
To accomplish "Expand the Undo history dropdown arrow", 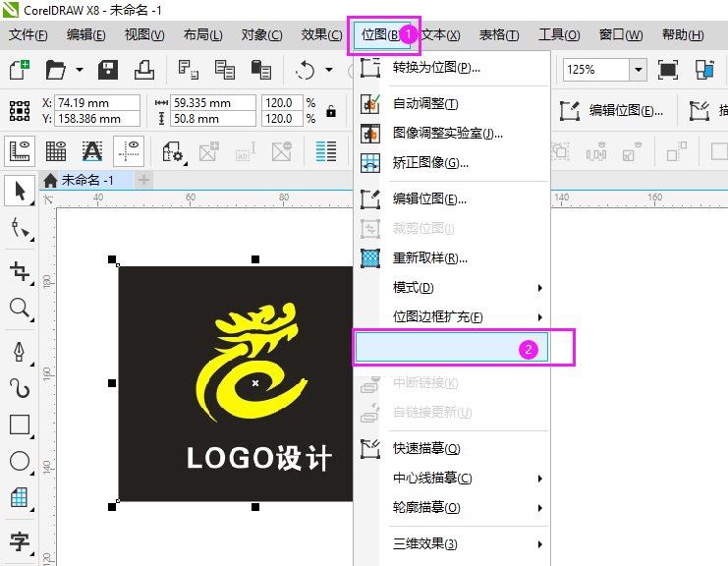I will (329, 70).
